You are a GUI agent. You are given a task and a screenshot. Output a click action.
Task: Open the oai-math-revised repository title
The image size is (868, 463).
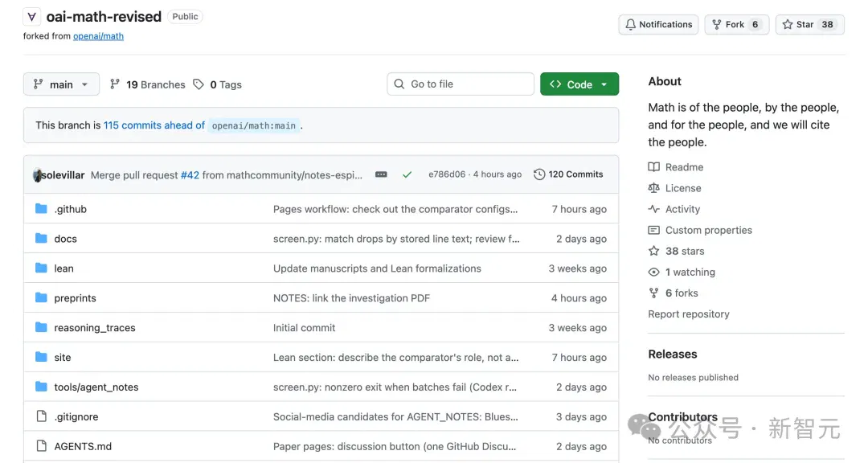click(x=104, y=17)
